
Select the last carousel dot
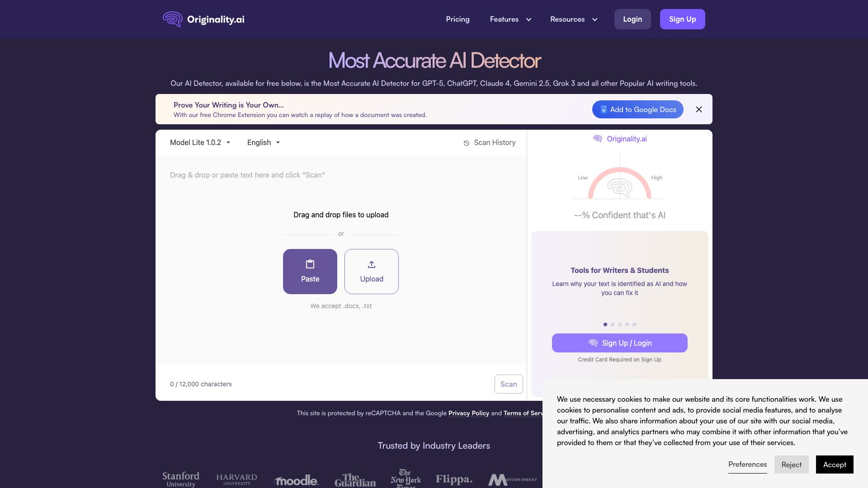pos(634,324)
